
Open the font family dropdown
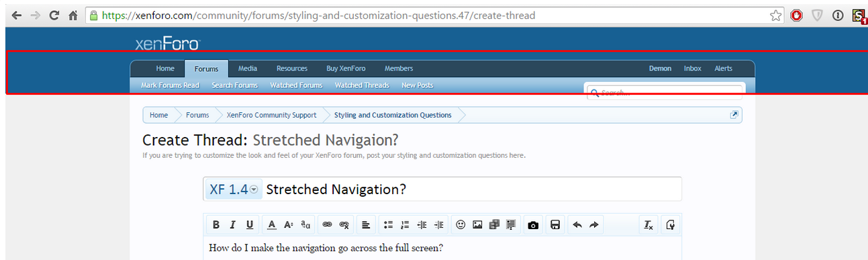305,225
